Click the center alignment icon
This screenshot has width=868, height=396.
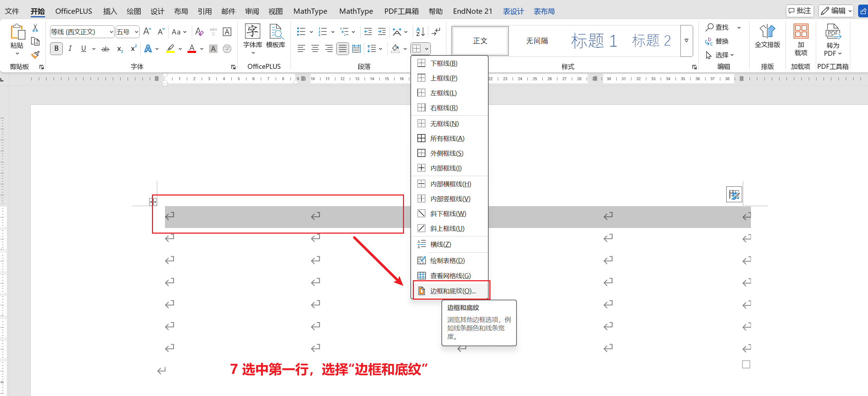(315, 48)
